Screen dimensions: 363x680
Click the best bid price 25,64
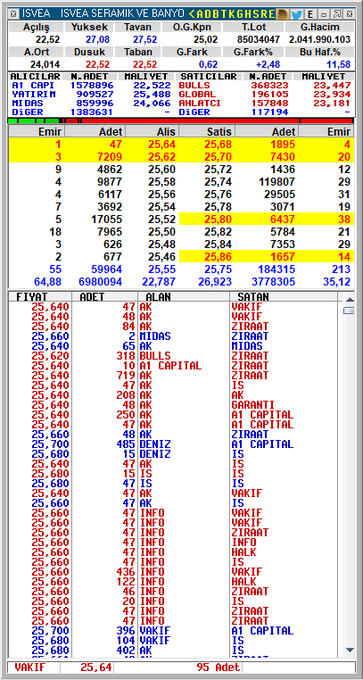coord(161,144)
